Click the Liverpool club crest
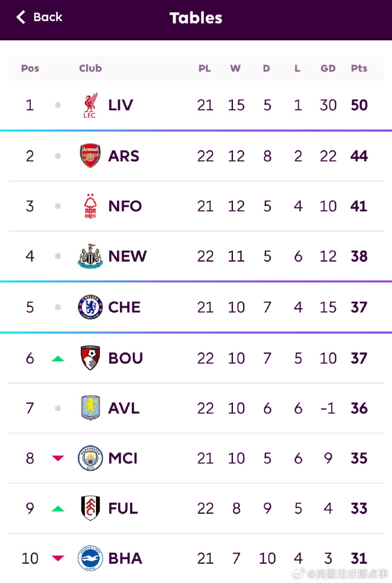Image resolution: width=392 pixels, height=583 pixels. click(90, 105)
